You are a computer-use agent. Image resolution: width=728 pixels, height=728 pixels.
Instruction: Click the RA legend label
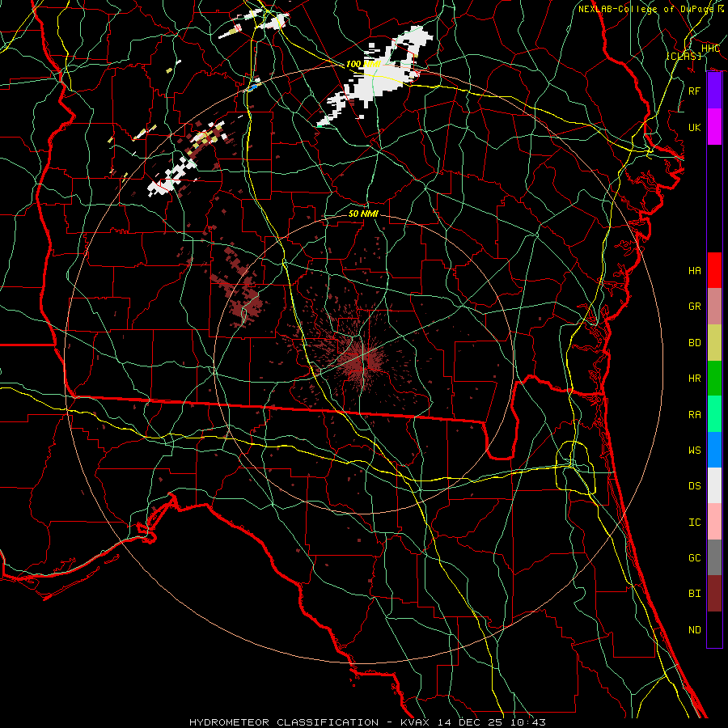pyautogui.click(x=695, y=414)
